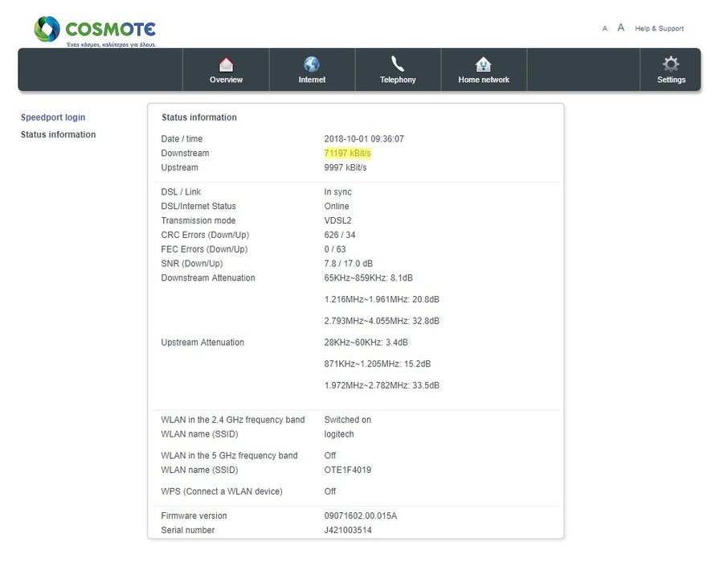The width and height of the screenshot is (728, 579).
Task: Select the larger font size A
Action: 621,28
